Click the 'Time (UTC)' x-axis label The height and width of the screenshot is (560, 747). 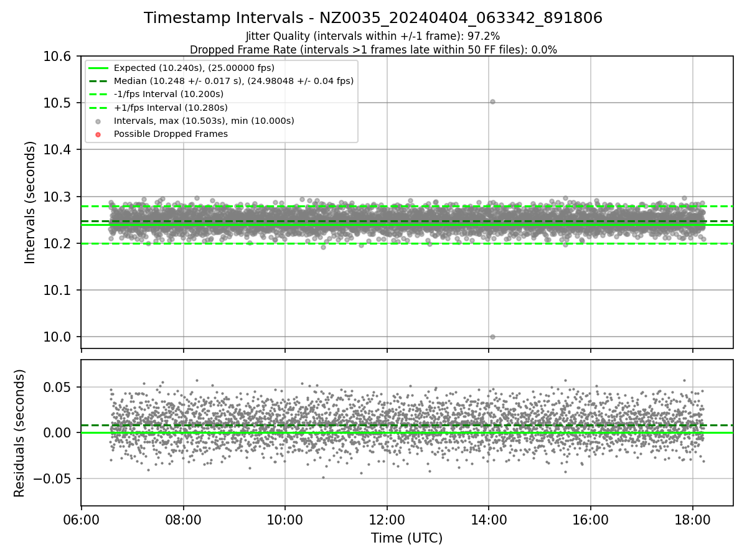406,538
